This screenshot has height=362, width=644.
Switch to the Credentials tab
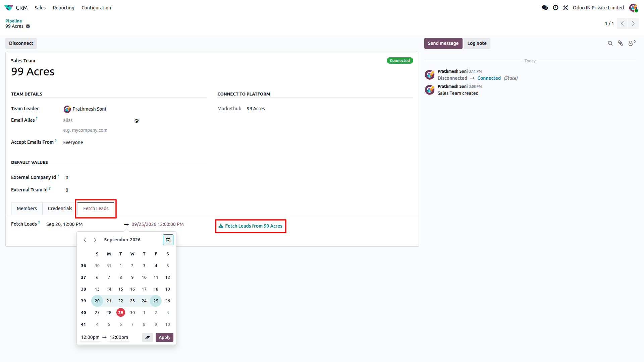tap(60, 208)
